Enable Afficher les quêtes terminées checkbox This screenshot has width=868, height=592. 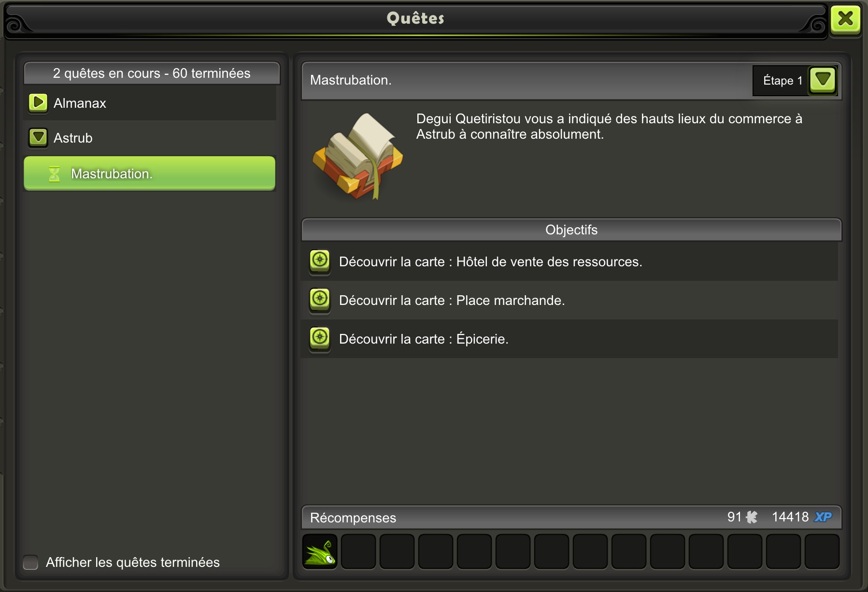[x=30, y=562]
